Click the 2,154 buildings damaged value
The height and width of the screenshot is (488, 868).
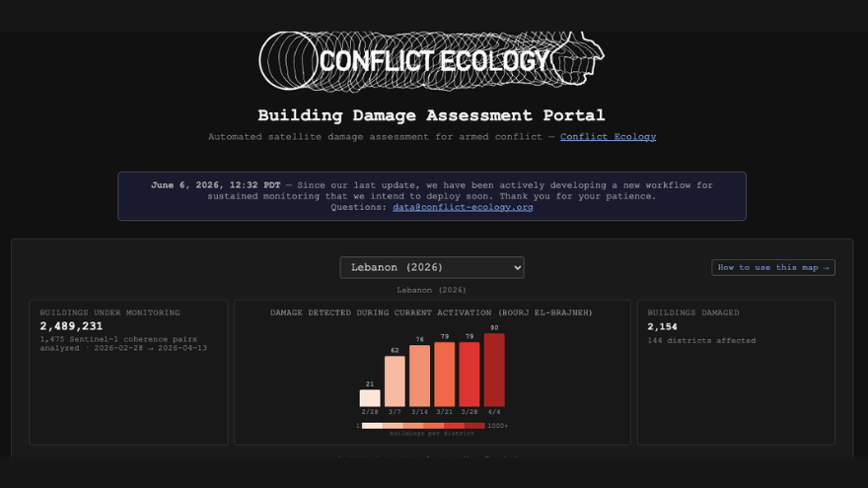click(x=662, y=326)
